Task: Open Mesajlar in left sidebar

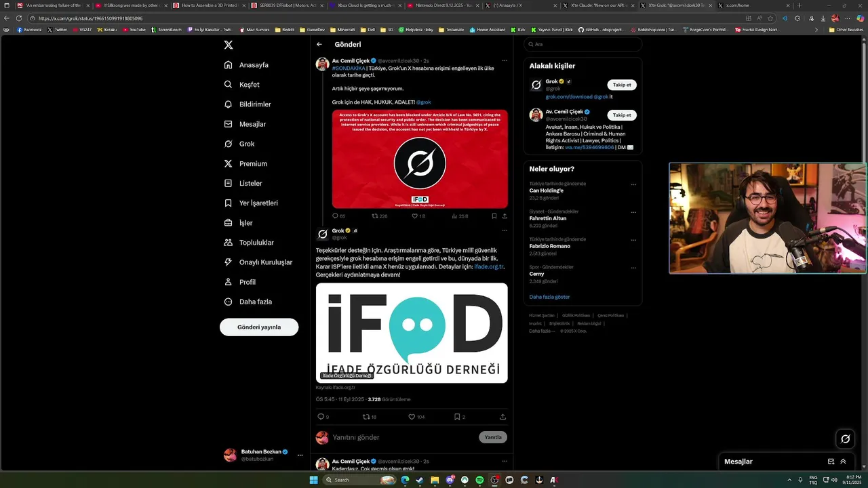Action: coord(245,124)
